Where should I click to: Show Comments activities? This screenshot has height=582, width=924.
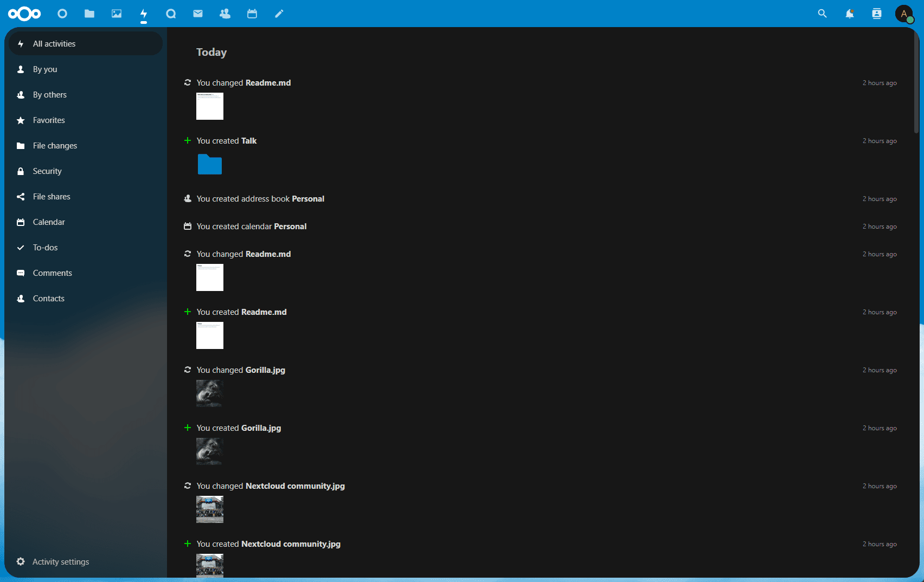click(86, 273)
